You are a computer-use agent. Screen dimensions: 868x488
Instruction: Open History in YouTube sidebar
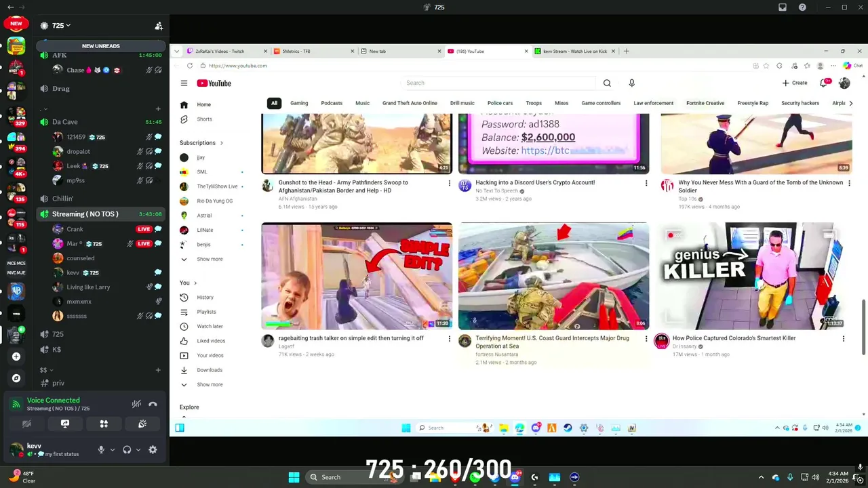pyautogui.click(x=205, y=298)
